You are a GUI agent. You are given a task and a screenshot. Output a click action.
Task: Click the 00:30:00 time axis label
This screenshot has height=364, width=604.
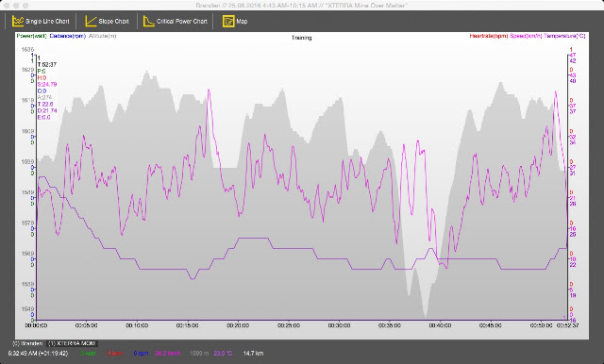click(340, 325)
